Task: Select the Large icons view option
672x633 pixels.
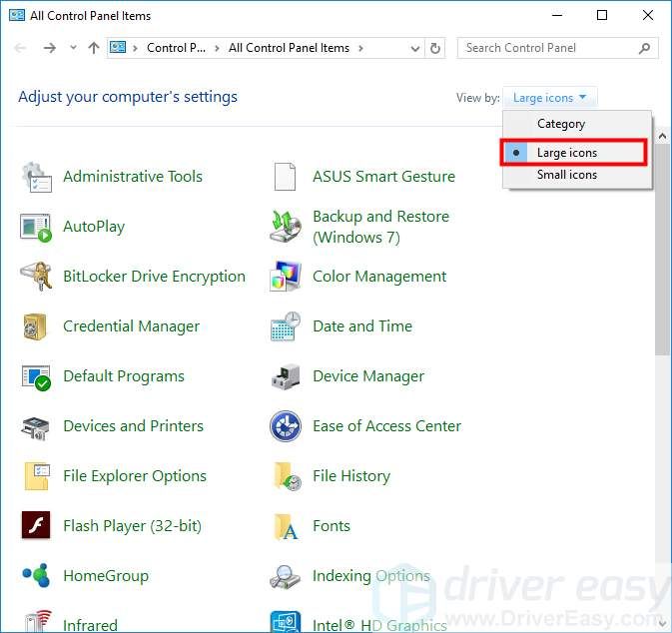Action: pyautogui.click(x=567, y=153)
